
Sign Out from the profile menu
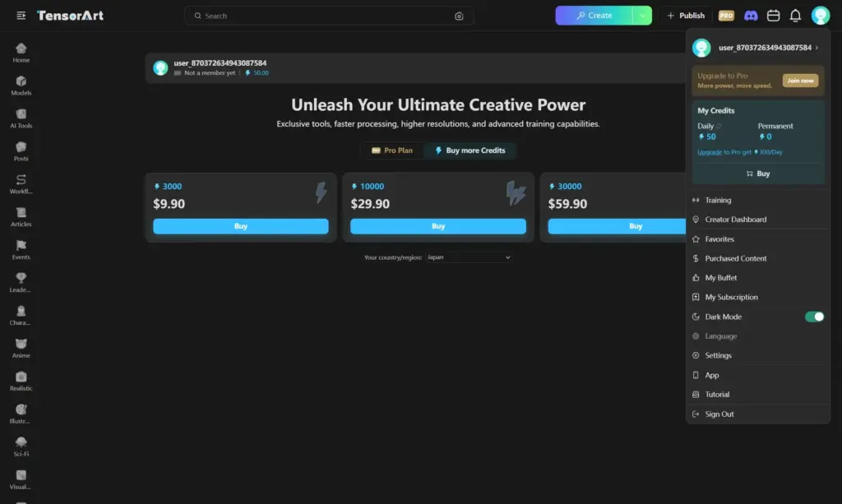point(757,414)
